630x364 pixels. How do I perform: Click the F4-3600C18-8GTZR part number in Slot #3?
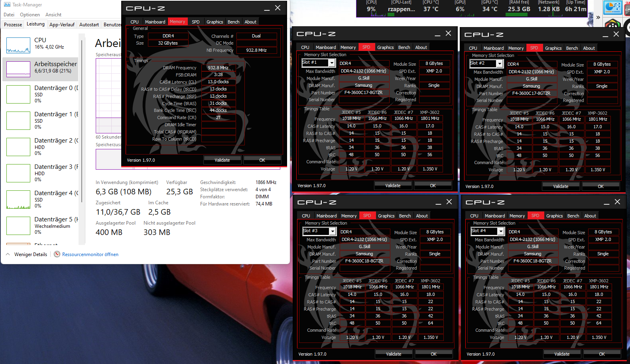pos(364,261)
